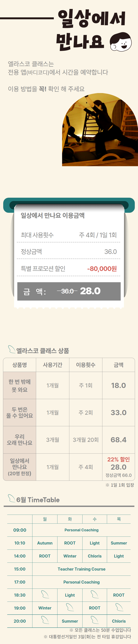Click the 22% 할인 red label
138x644 pixels.
point(119,459)
